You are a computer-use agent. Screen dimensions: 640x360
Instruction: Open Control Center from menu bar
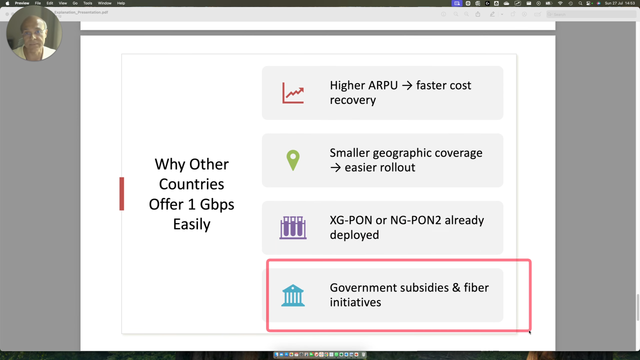[x=589, y=3]
